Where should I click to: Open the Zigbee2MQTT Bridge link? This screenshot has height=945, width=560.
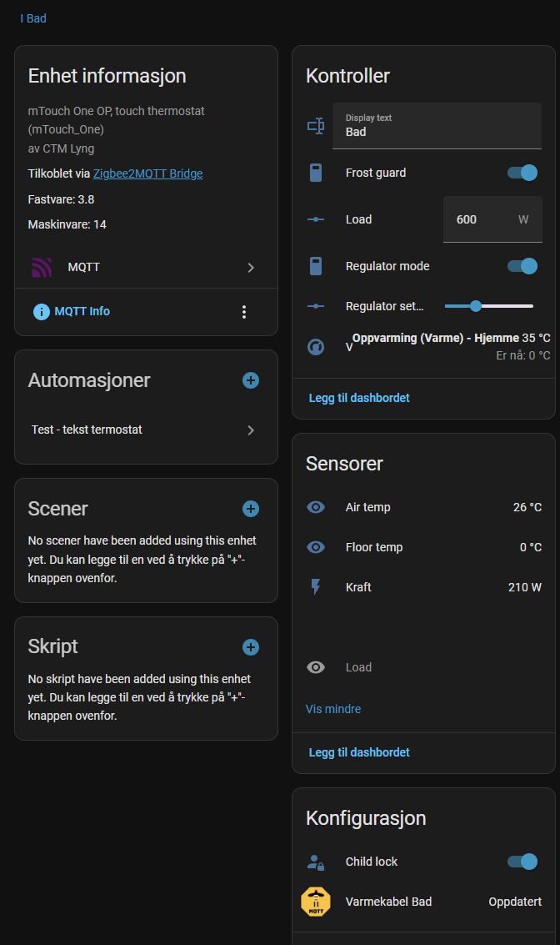click(147, 173)
